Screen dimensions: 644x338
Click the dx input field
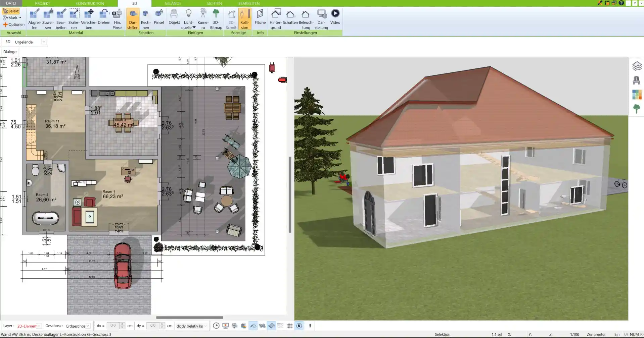pyautogui.click(x=113, y=326)
